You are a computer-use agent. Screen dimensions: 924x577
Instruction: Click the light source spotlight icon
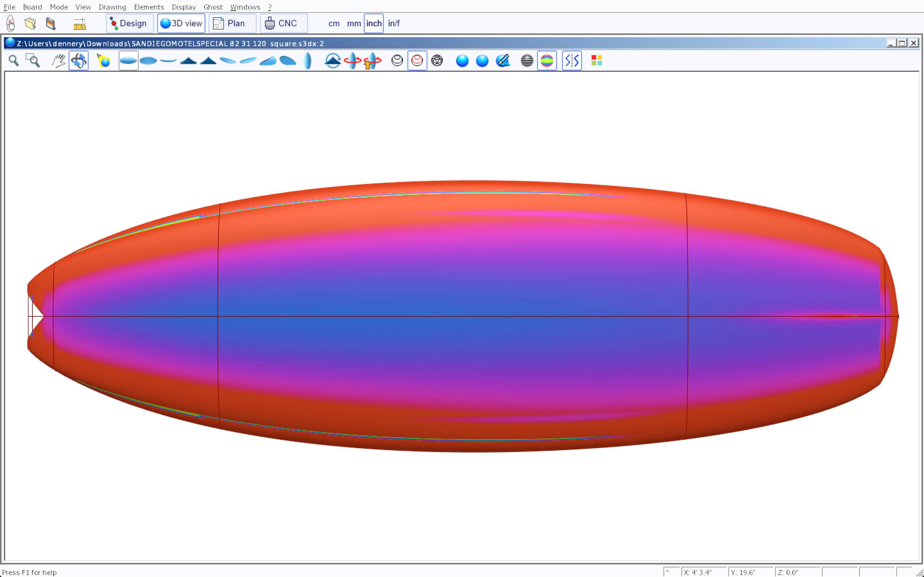104,61
